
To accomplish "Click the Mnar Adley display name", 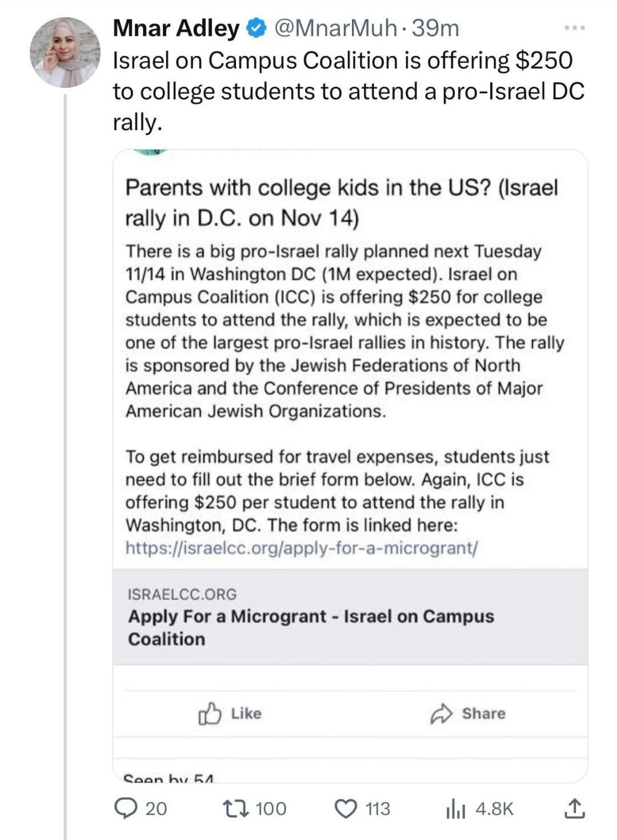I will click(x=176, y=27).
